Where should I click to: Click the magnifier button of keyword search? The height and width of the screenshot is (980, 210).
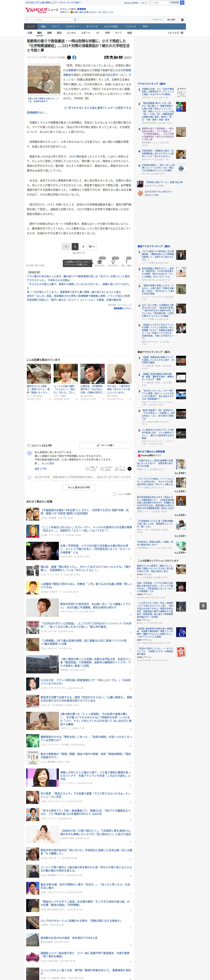pos(75,19)
